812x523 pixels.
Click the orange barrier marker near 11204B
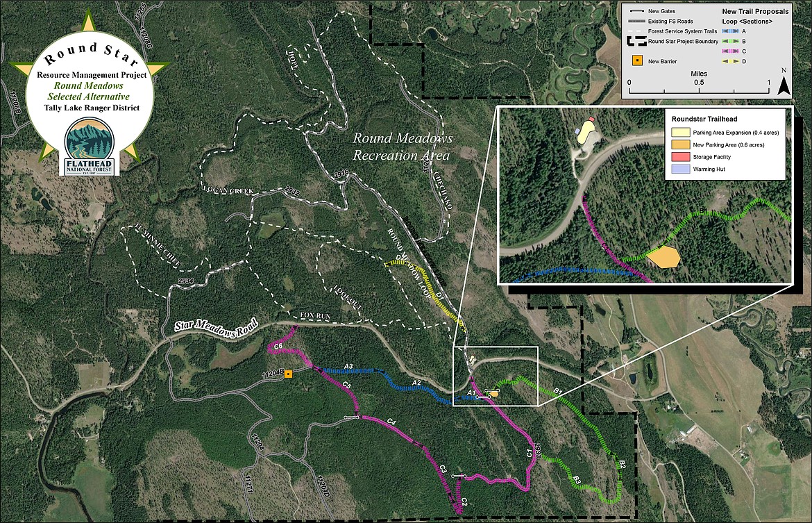coord(288,374)
